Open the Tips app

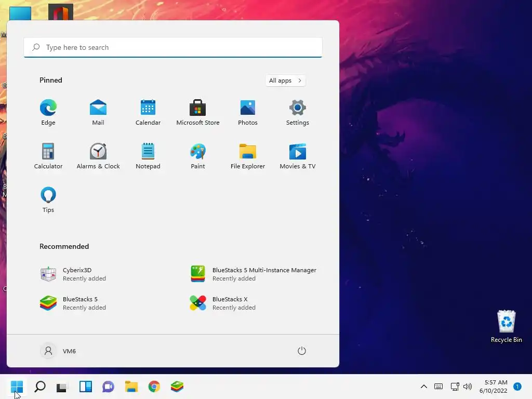coord(48,200)
